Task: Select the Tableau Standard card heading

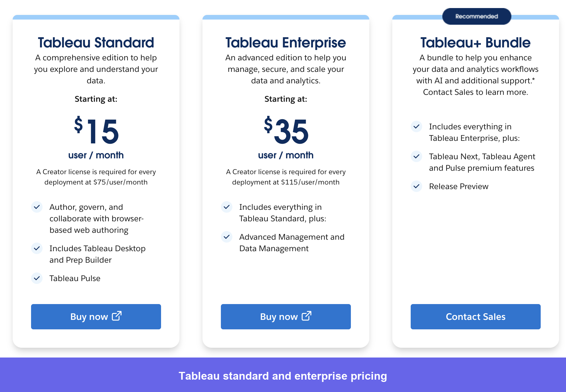Action: [x=96, y=43]
